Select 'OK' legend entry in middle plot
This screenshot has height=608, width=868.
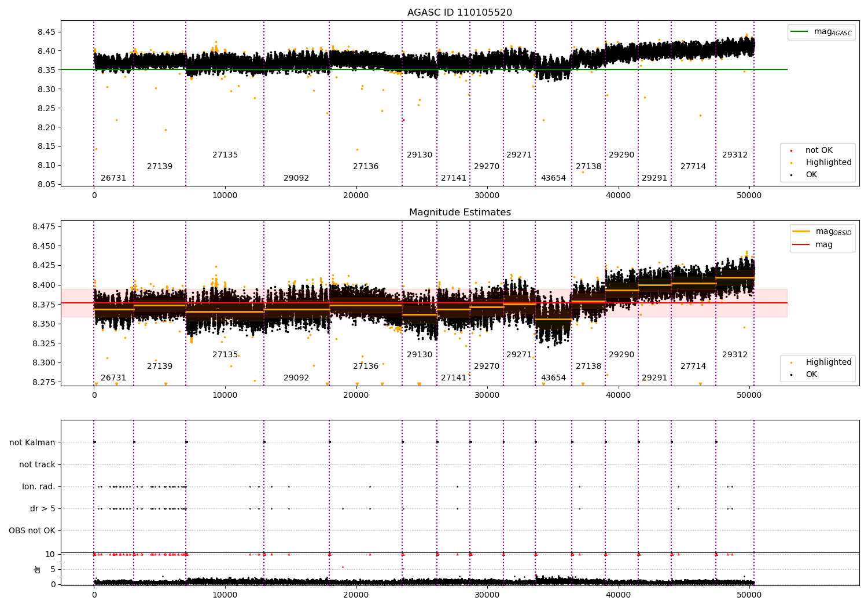point(804,375)
